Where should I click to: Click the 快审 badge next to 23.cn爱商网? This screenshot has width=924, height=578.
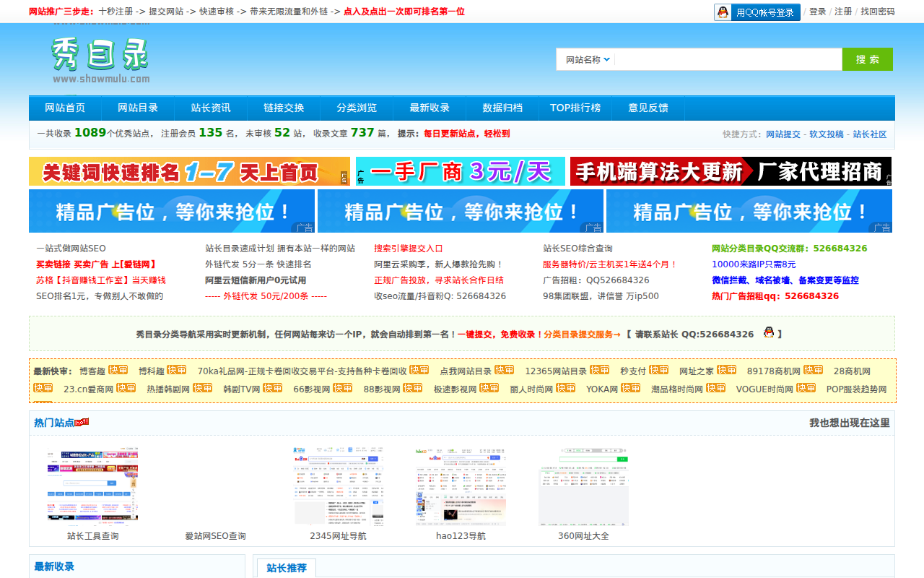pyautogui.click(x=126, y=388)
